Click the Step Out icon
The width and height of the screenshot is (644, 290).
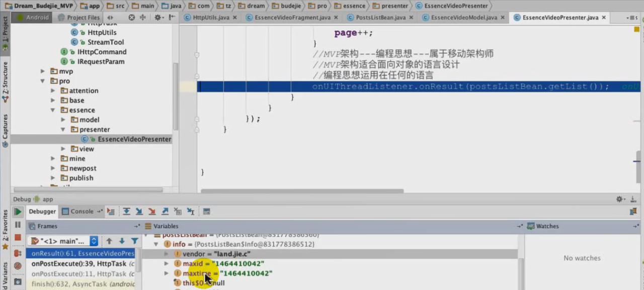tap(165, 211)
